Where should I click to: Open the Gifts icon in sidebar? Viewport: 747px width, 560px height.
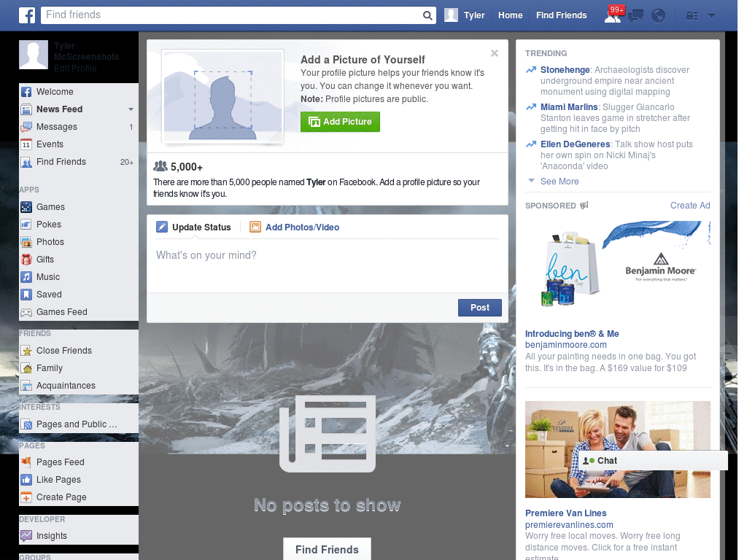click(x=26, y=260)
